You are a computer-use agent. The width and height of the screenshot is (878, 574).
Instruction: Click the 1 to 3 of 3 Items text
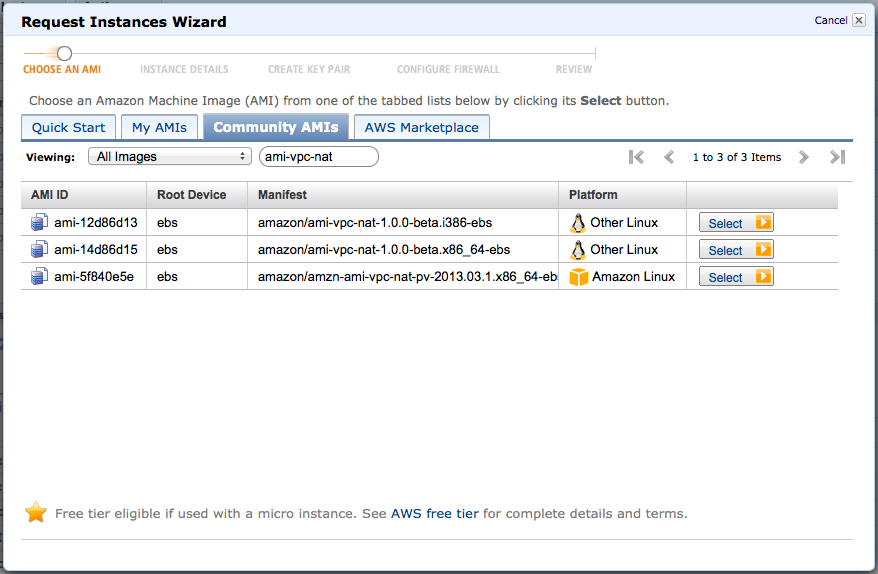(x=736, y=157)
